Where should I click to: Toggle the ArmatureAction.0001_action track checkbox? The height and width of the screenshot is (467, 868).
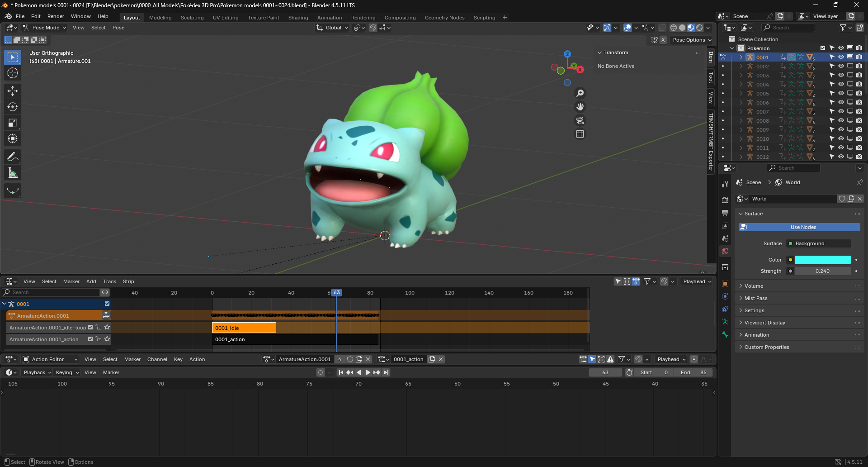click(x=90, y=339)
